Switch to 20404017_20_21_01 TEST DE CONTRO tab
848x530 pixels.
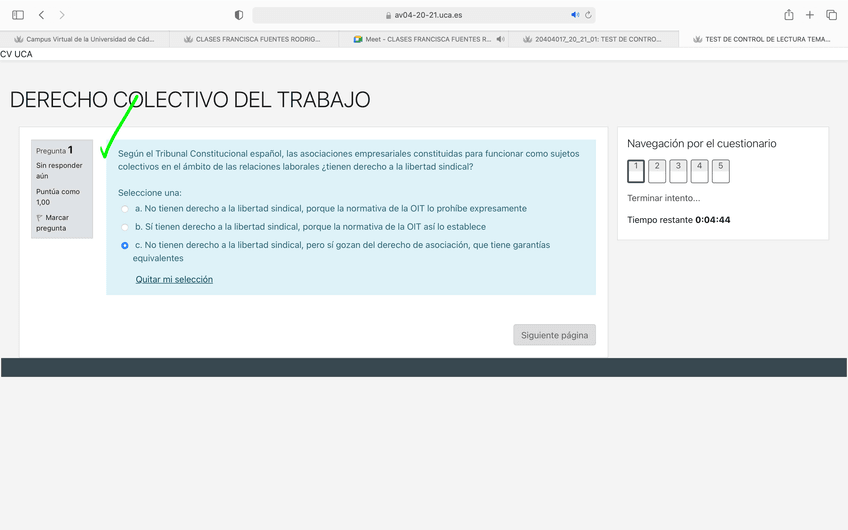click(593, 39)
